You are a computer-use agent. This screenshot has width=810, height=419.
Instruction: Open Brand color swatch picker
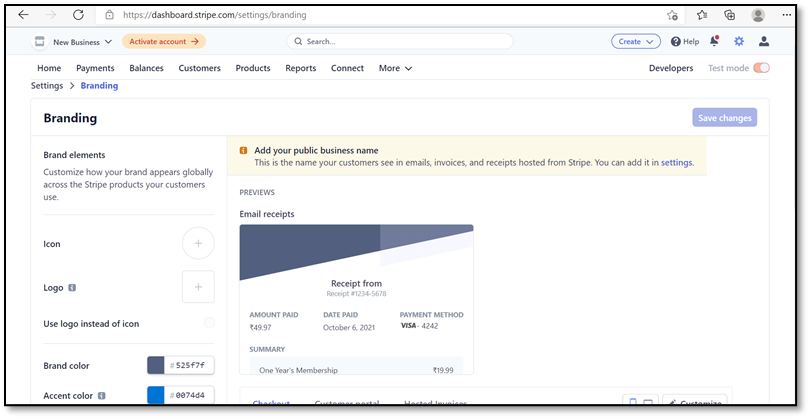[155, 365]
